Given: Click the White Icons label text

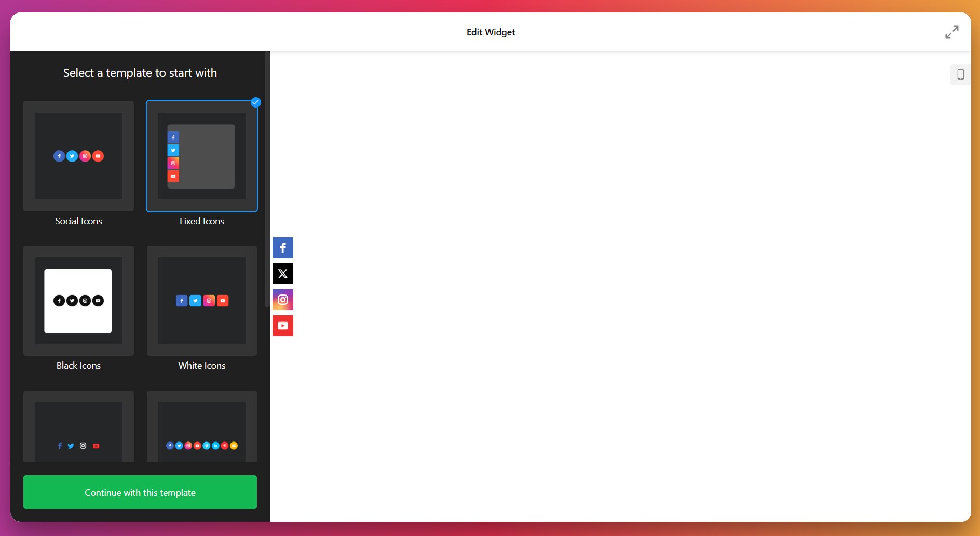Looking at the screenshot, I should click(202, 366).
